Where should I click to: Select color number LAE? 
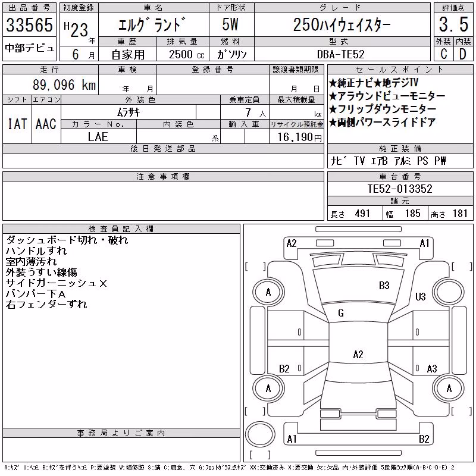98,137
